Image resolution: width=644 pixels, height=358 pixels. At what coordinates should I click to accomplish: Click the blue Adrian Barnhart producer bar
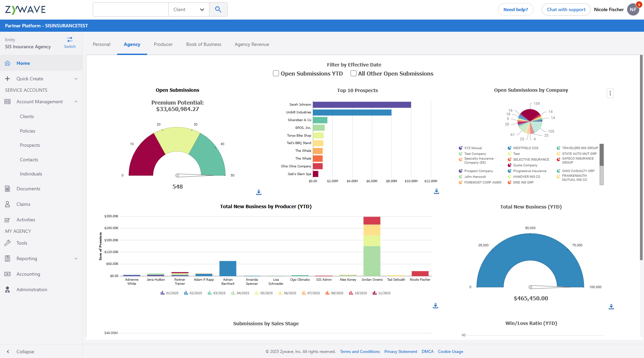tap(228, 269)
